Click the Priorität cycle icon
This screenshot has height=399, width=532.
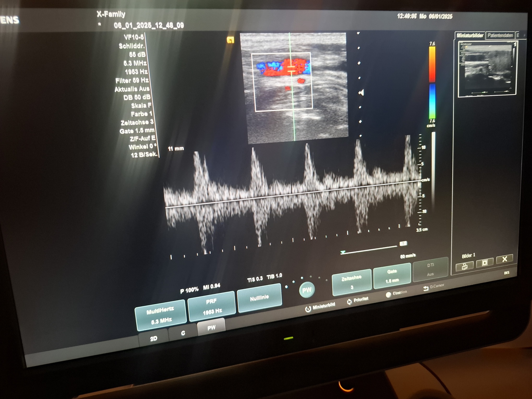pos(349,302)
